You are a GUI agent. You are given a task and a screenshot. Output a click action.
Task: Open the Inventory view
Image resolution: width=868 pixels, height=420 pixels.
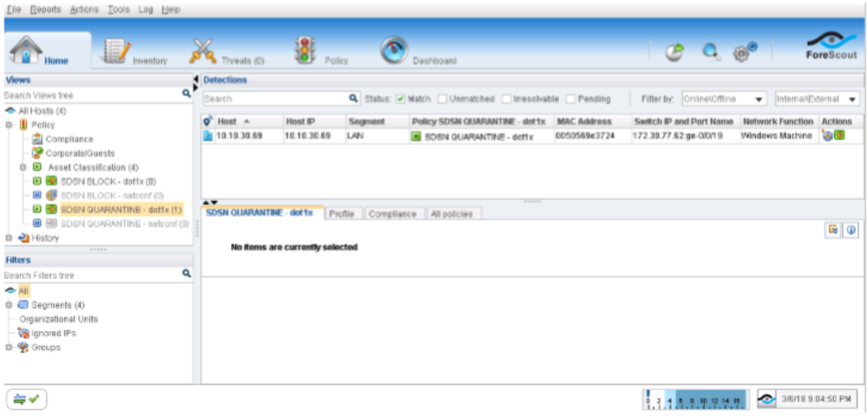(135, 52)
